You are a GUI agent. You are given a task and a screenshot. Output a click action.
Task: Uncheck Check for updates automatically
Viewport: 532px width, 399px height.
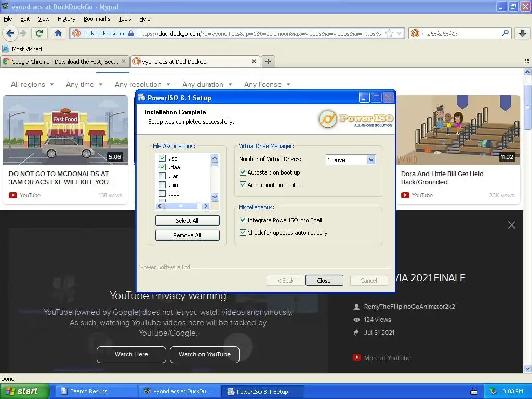pyautogui.click(x=243, y=233)
